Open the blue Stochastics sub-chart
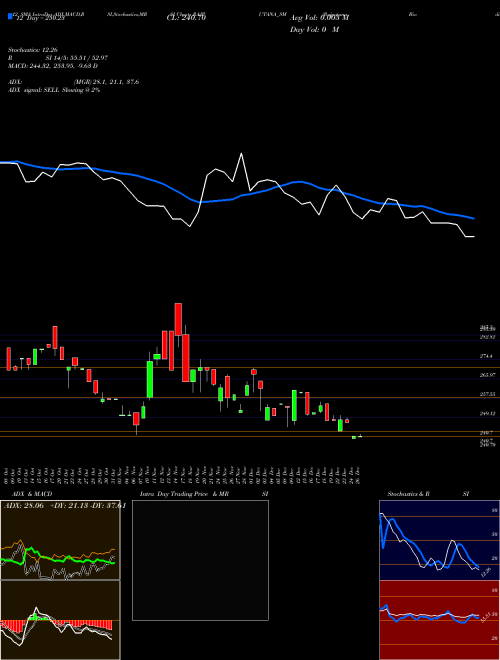The image size is (500, 660). point(439,540)
